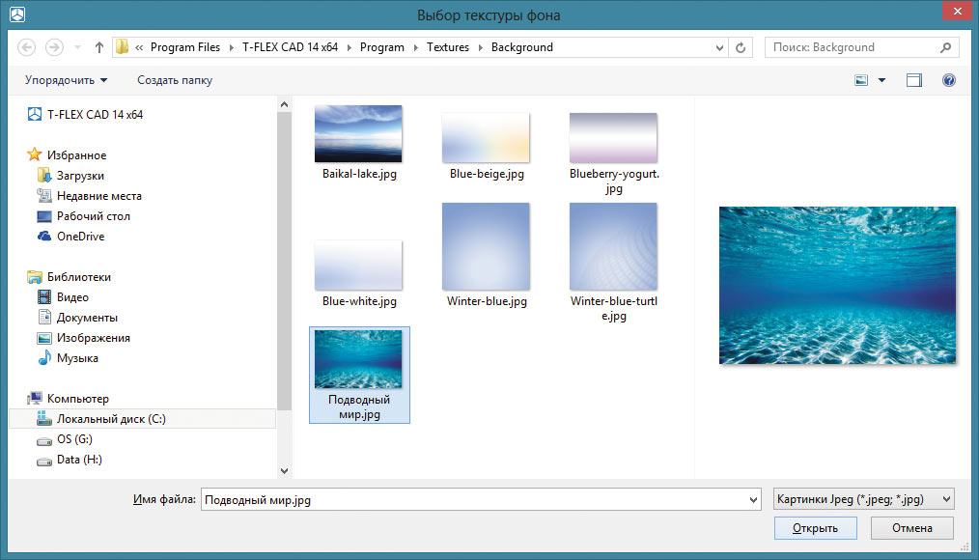Navigate to Program Files in breadcrumb
The height and width of the screenshot is (560, 979).
(x=185, y=47)
